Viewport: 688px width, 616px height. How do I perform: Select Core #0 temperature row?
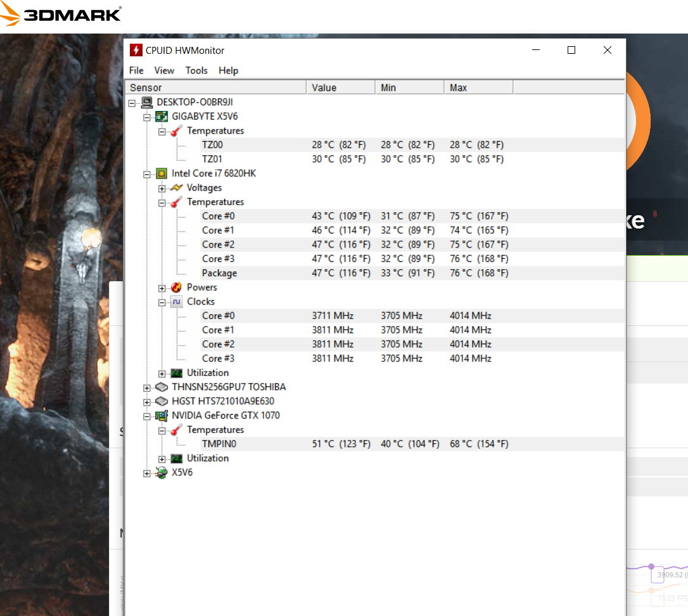click(x=412, y=216)
